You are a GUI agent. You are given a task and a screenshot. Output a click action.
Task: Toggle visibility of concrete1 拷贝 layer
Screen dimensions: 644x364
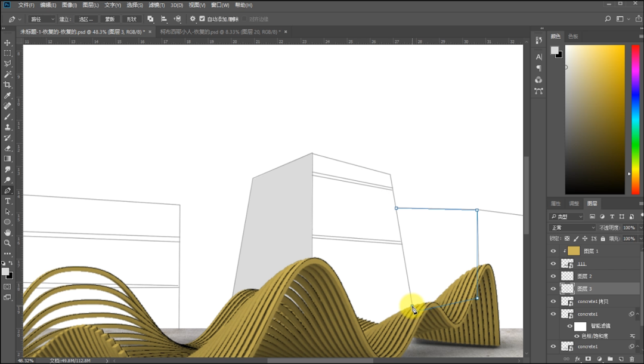coord(553,301)
